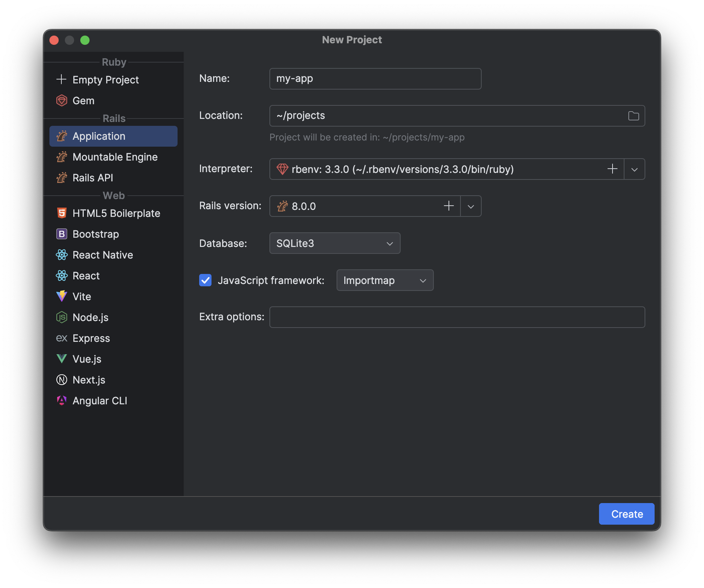This screenshot has width=704, height=588.
Task: Click the folder browse icon in Location field
Action: click(633, 116)
